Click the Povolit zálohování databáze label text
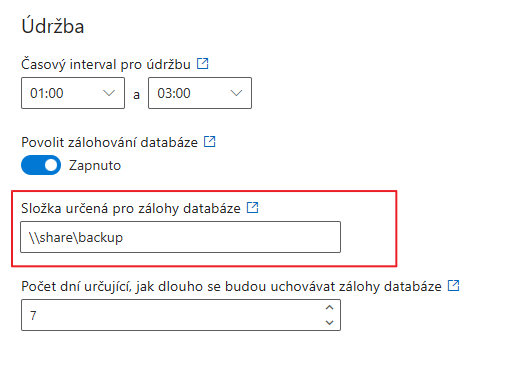The width and height of the screenshot is (510, 365). coord(109,142)
